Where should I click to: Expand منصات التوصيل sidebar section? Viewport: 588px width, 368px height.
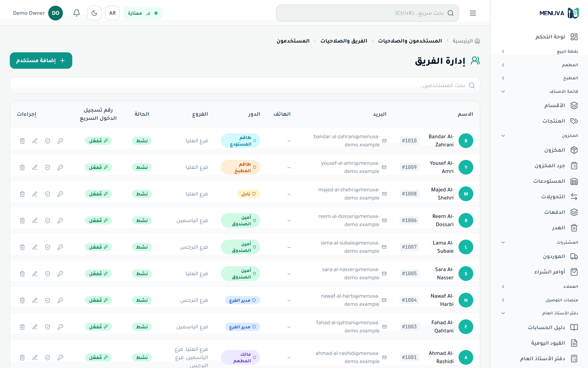[539, 300]
